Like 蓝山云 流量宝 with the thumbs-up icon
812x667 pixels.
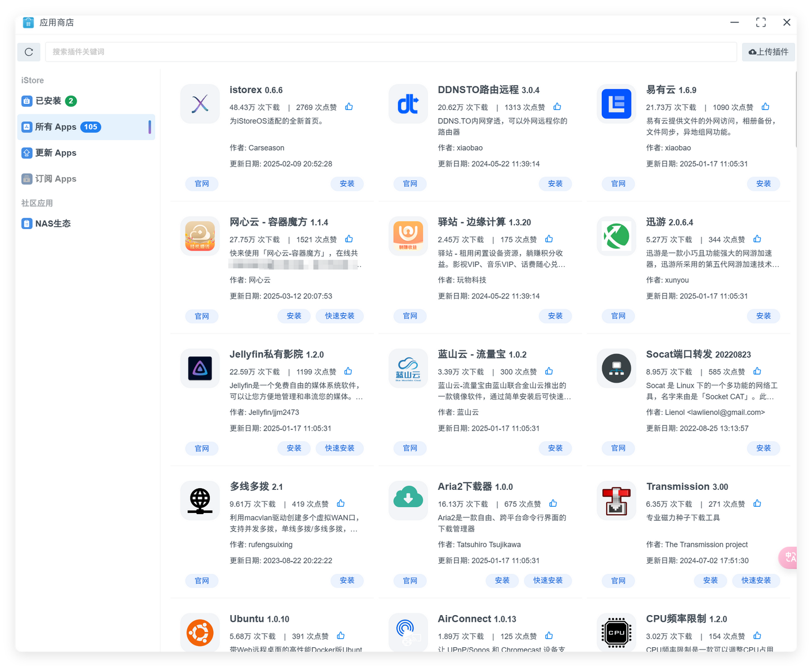point(549,371)
